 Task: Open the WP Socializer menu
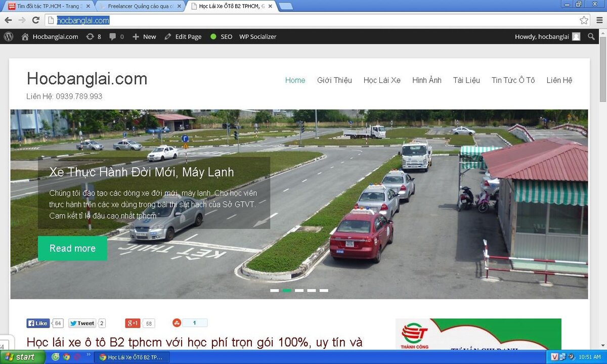pos(258,36)
